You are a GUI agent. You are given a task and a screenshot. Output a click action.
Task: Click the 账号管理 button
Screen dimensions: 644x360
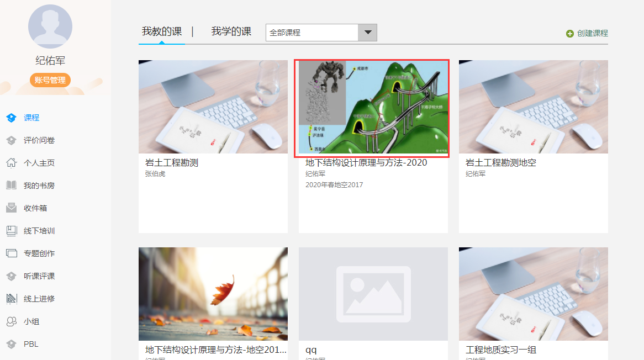pos(50,80)
